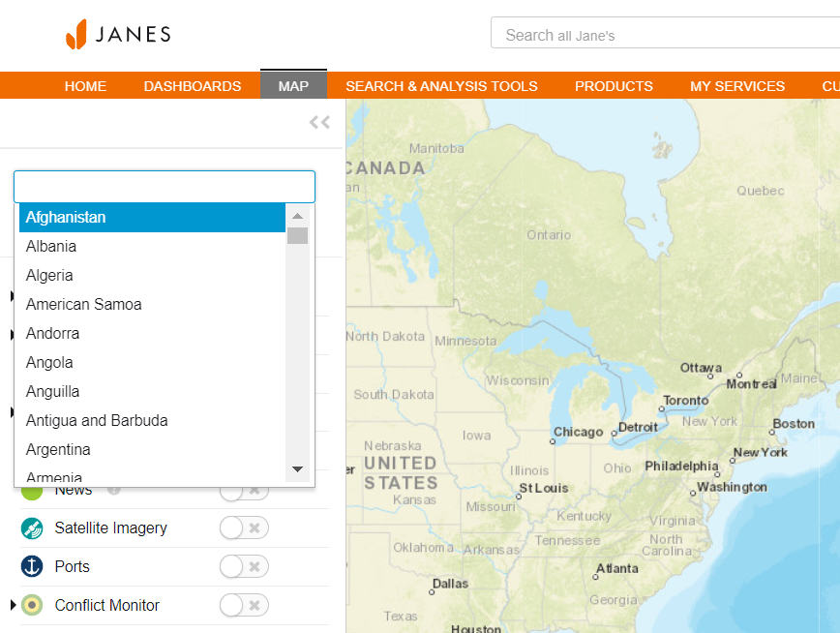Collapse the side panel with double chevron
Screen dimensions: 840x633
(x=319, y=122)
